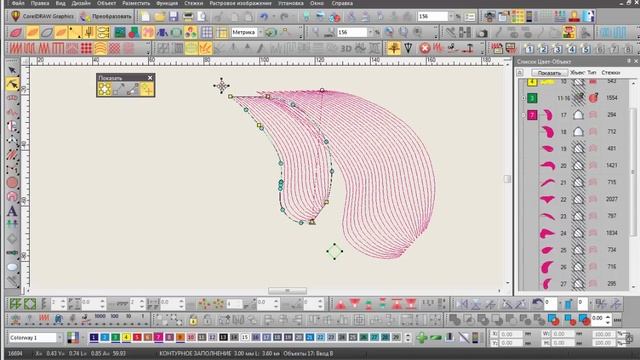Toggle the numbered view button 4
The height and width of the screenshot is (360, 640).
[x=571, y=49]
